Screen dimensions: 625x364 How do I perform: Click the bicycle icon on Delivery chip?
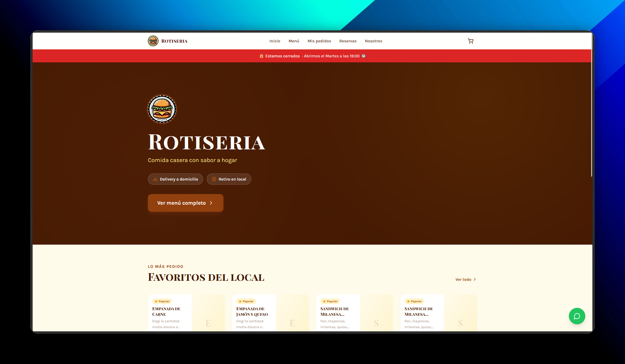pyautogui.click(x=155, y=179)
